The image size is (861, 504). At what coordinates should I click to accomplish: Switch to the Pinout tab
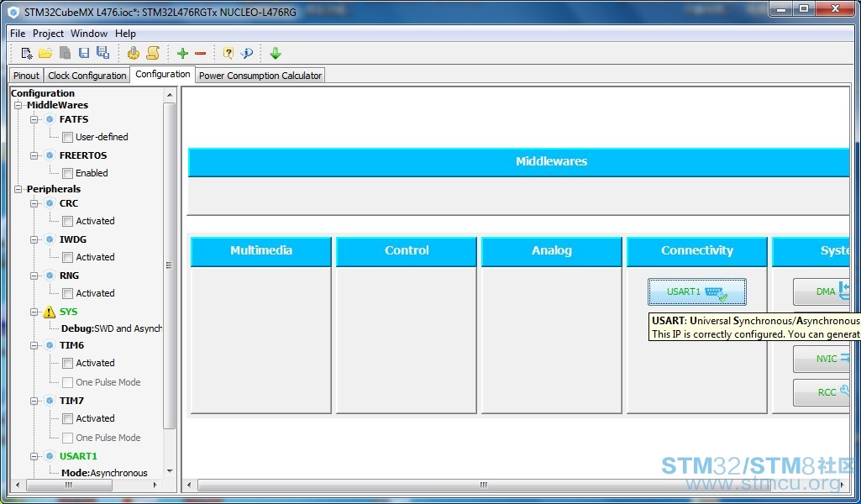click(26, 76)
